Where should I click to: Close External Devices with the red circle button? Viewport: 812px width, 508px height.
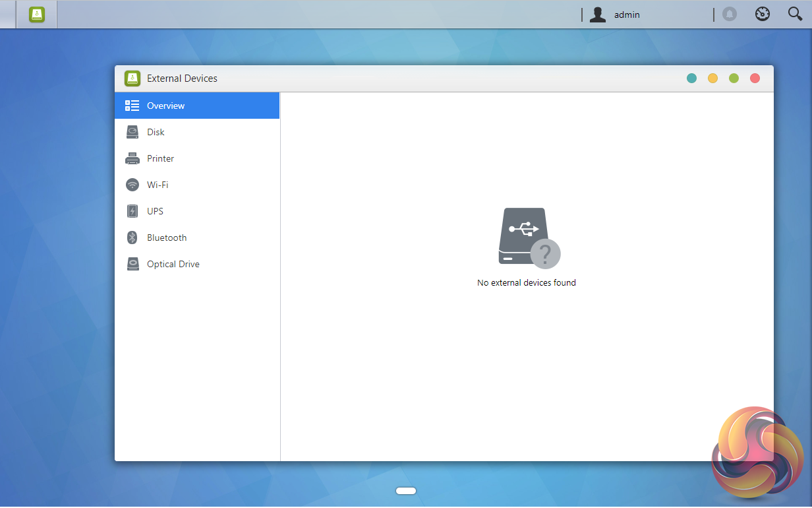click(755, 79)
